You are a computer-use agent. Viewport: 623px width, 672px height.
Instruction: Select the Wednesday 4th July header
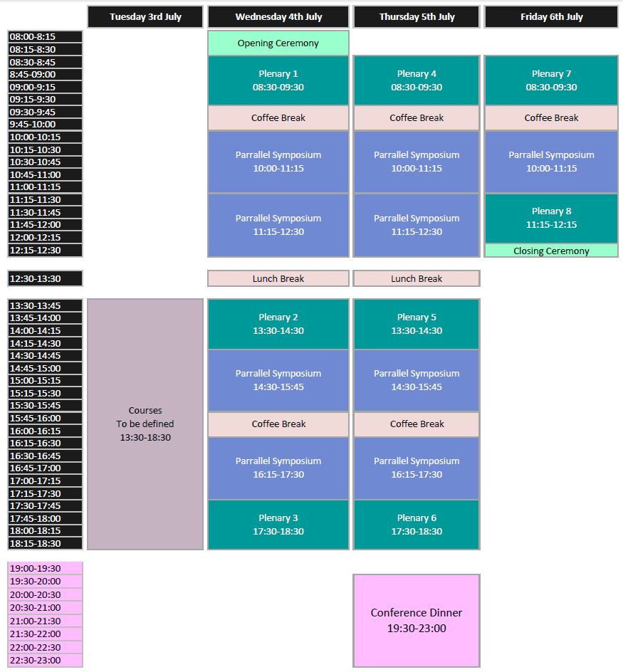278,16
